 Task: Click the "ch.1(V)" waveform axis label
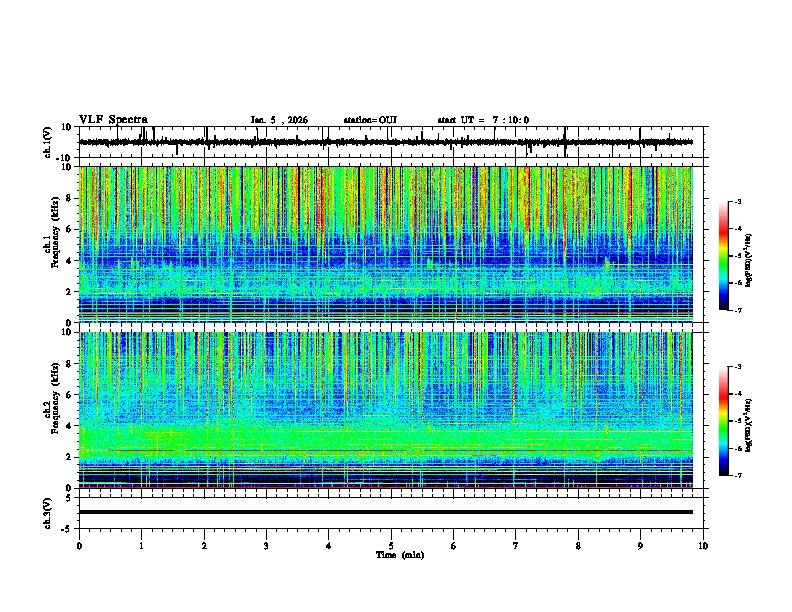(48, 142)
